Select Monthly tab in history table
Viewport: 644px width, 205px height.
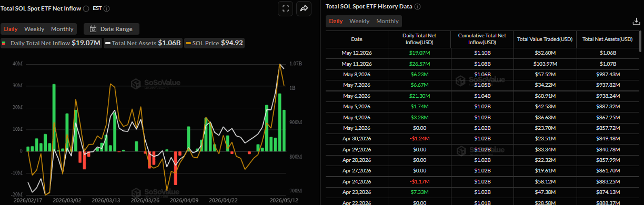387,21
